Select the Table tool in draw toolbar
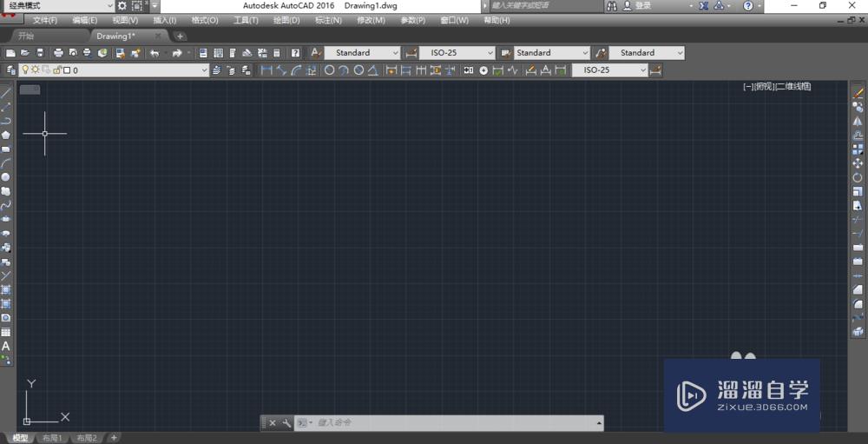This screenshot has width=868, height=444. click(6, 332)
